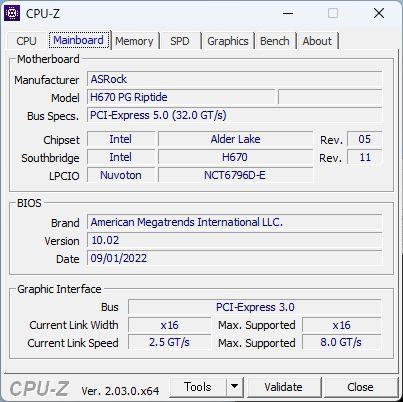Close the window with the X icon

[379, 13]
